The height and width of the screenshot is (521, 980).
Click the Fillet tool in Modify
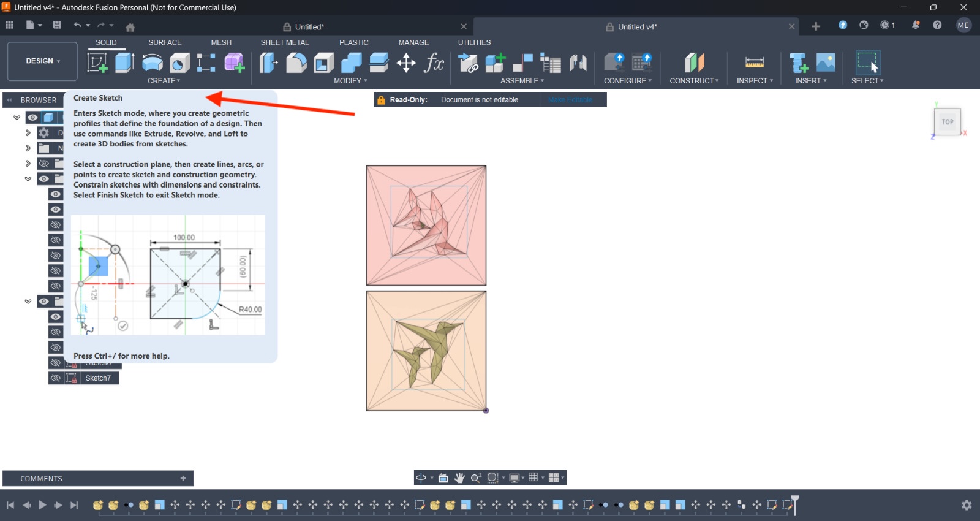[x=296, y=63]
